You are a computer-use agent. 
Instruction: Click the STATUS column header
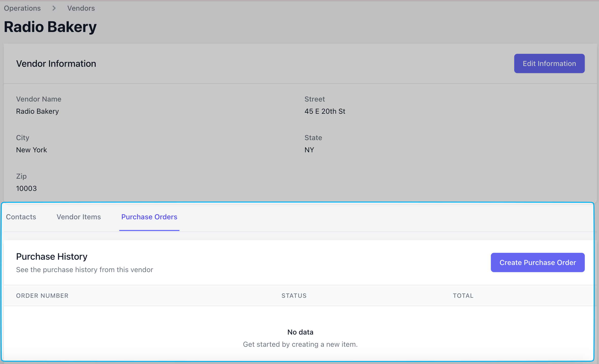pyautogui.click(x=294, y=295)
